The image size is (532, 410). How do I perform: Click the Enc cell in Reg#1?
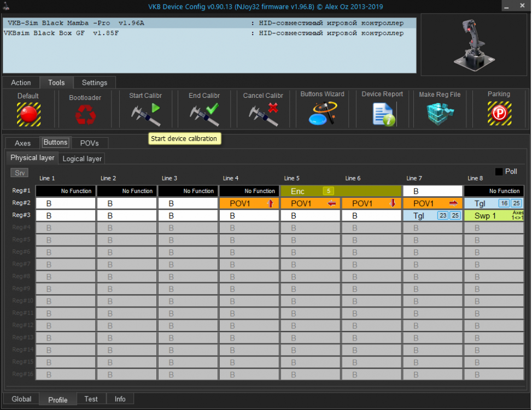(x=311, y=191)
